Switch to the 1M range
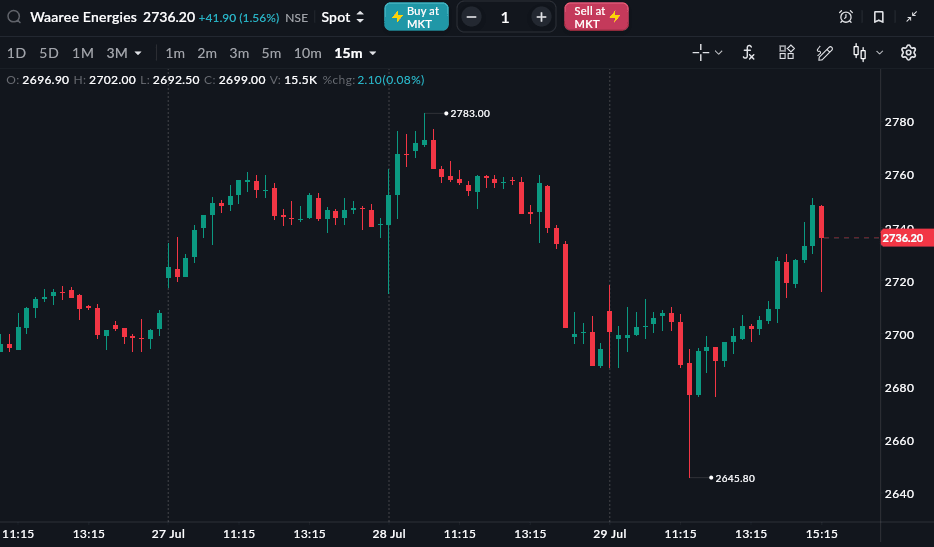The width and height of the screenshot is (934, 547). [83, 53]
